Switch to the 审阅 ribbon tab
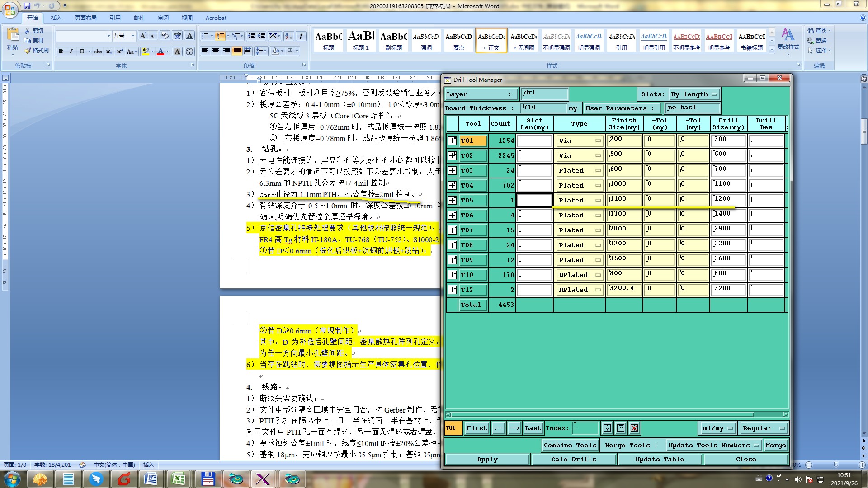 163,18
